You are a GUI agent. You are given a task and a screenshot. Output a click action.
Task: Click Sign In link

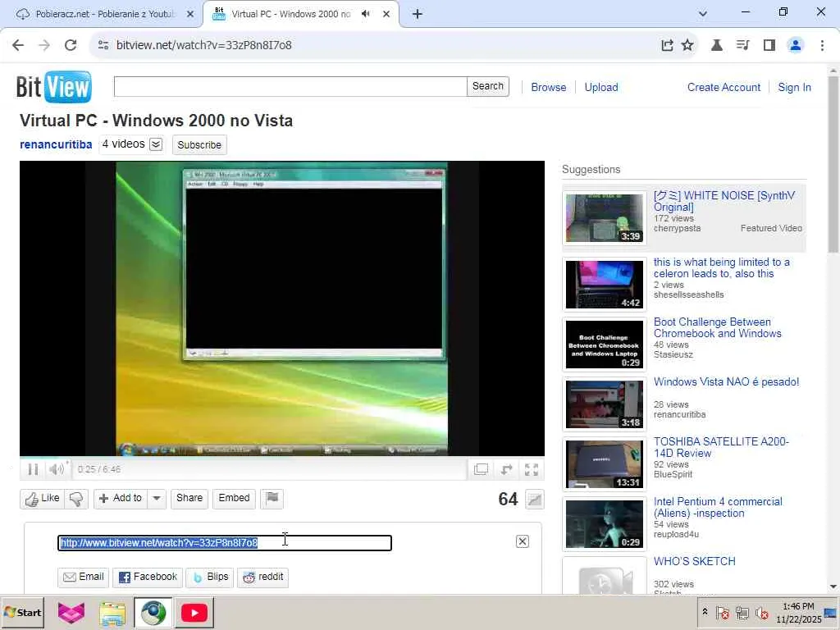click(794, 87)
